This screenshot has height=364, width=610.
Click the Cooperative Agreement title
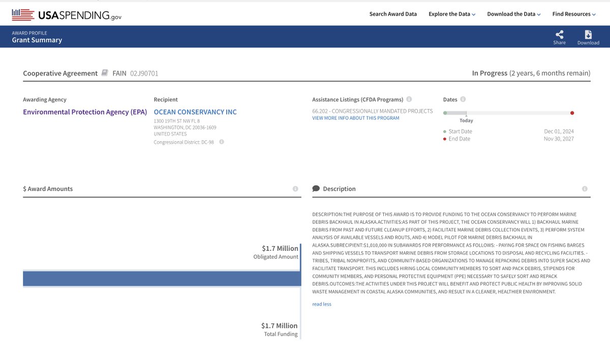(60, 73)
